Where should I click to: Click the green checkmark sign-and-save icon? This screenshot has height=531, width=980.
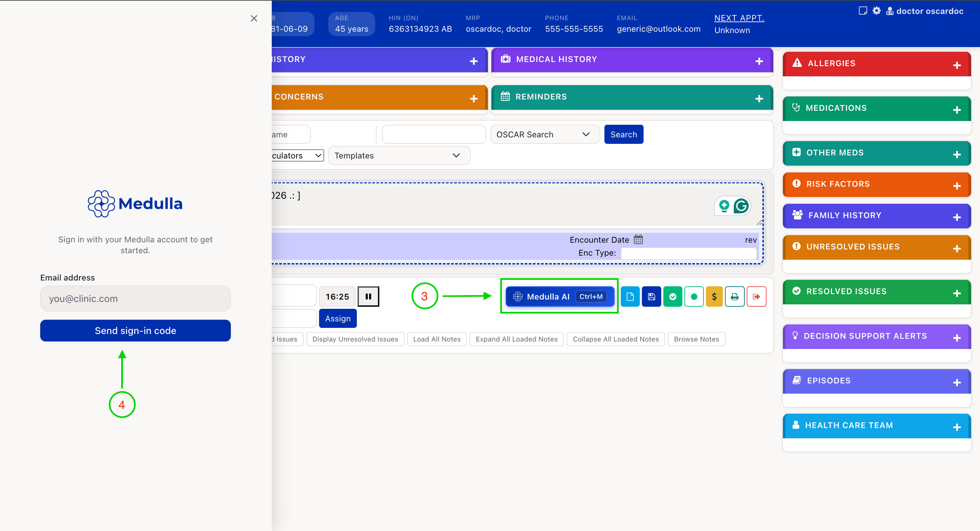[673, 297]
